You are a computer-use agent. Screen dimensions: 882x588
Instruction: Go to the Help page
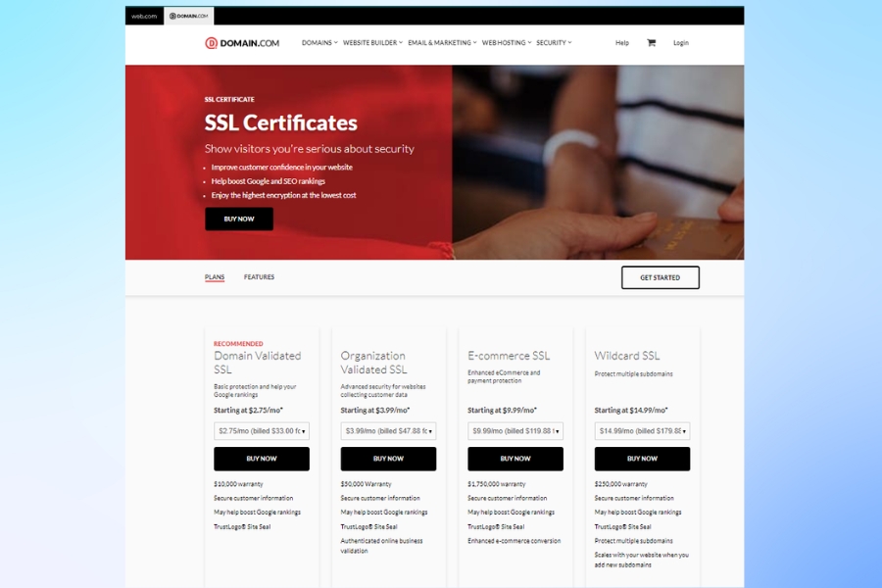coord(622,43)
